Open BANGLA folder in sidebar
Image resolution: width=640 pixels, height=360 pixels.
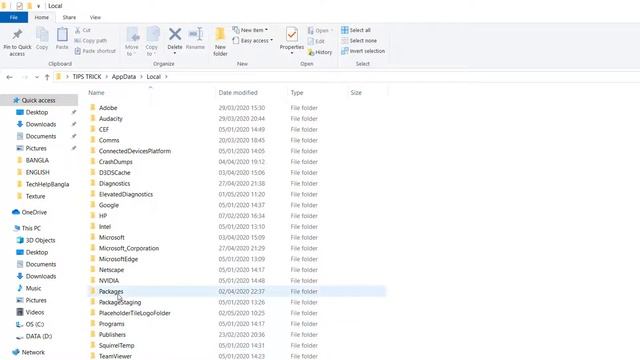pyautogui.click(x=37, y=160)
